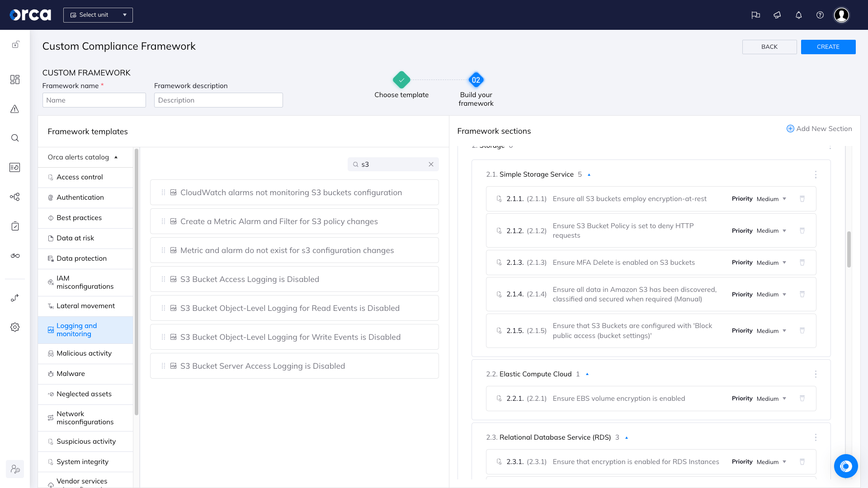Collapse the Simple Storage Service section
Image resolution: width=868 pixels, height=488 pixels.
click(589, 174)
